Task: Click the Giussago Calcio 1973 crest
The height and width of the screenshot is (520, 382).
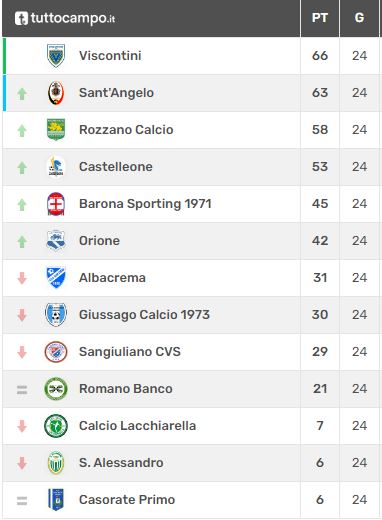Action: (x=56, y=314)
